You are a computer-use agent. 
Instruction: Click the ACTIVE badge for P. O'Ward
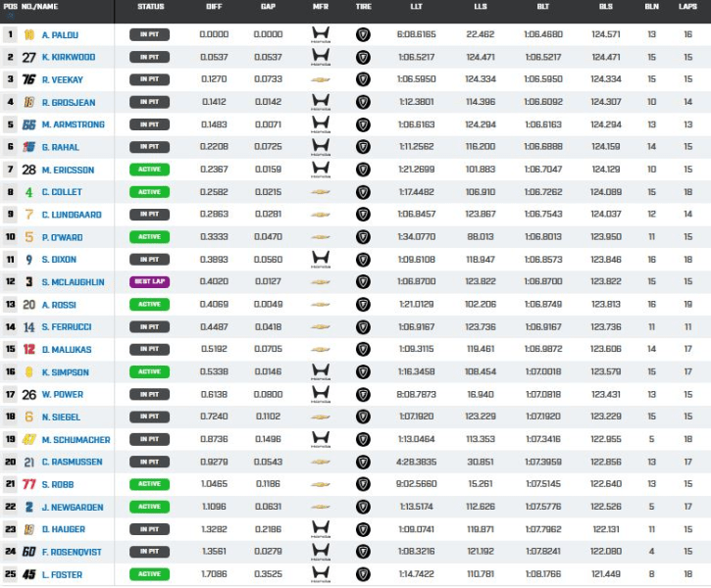pyautogui.click(x=149, y=237)
